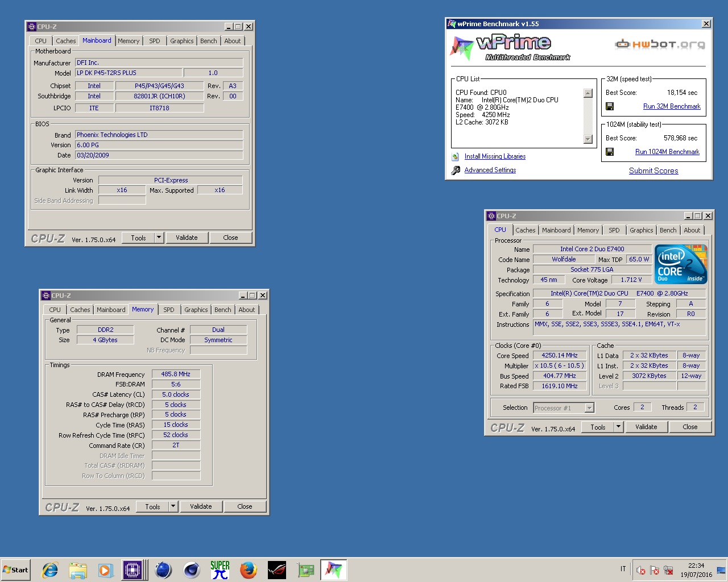Viewport: 728px width, 582px height.
Task: Open Advanced Settings link in wPrime
Action: point(490,170)
